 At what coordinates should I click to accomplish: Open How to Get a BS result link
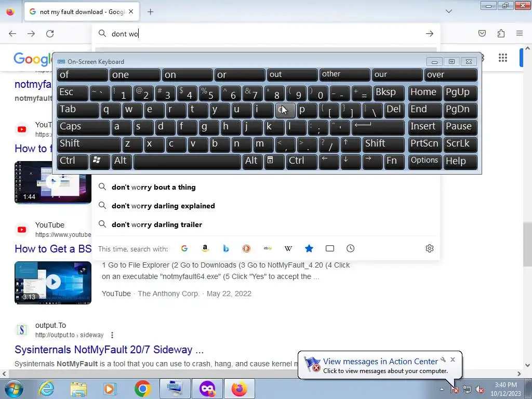(x=54, y=249)
